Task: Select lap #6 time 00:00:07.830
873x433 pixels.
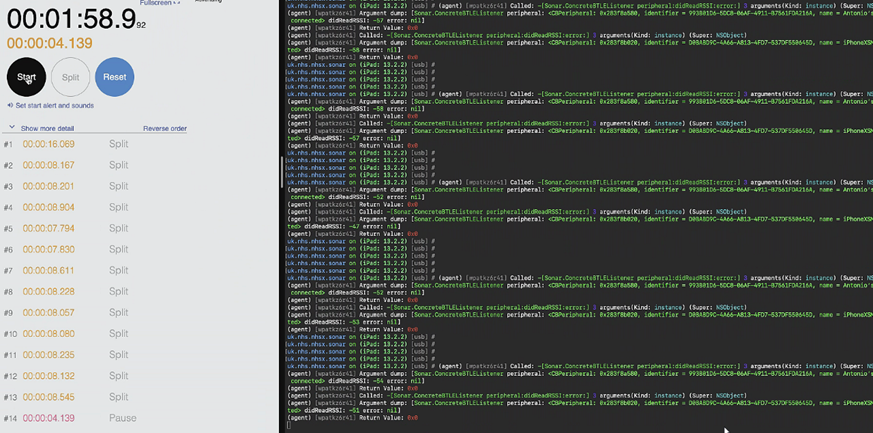Action: pos(48,249)
